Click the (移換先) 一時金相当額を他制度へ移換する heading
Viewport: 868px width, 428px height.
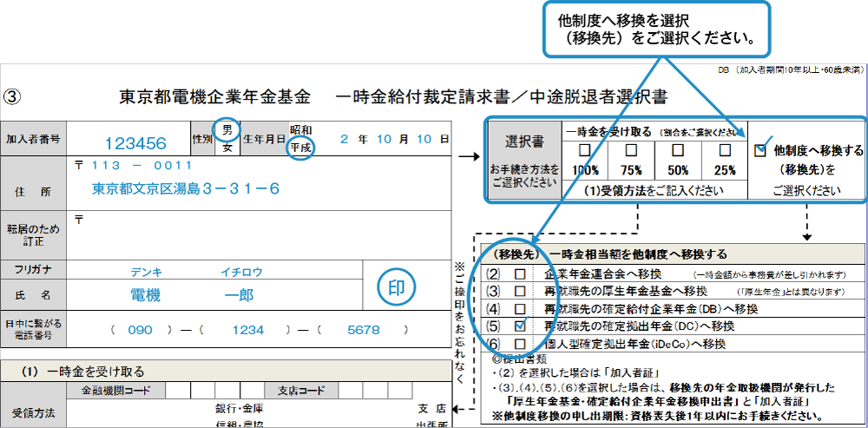(609, 254)
